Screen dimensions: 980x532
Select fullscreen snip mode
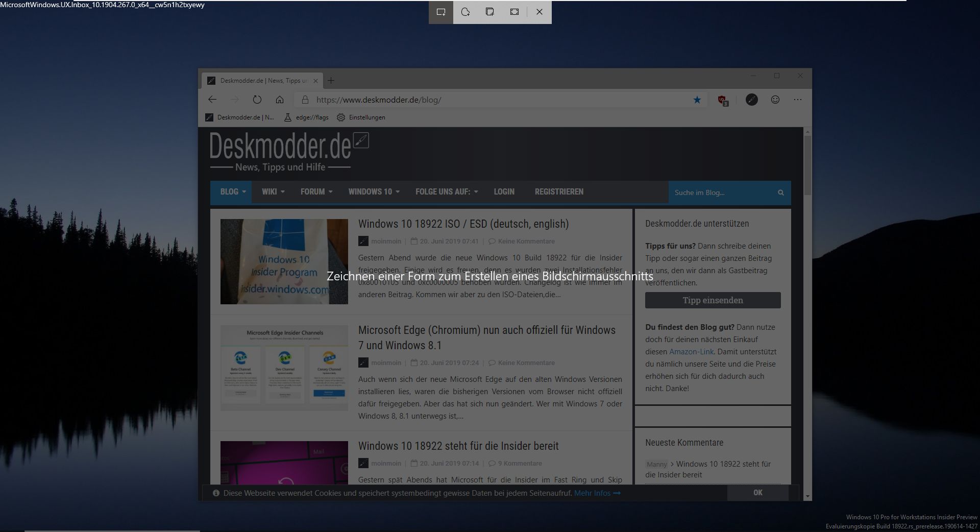click(x=514, y=12)
